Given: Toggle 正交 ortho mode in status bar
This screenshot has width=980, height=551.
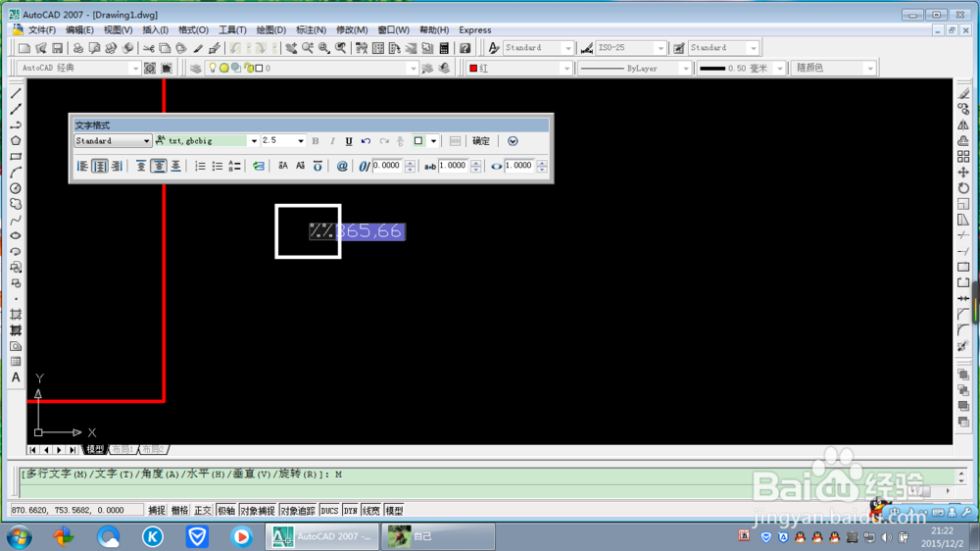Looking at the screenshot, I should [203, 511].
